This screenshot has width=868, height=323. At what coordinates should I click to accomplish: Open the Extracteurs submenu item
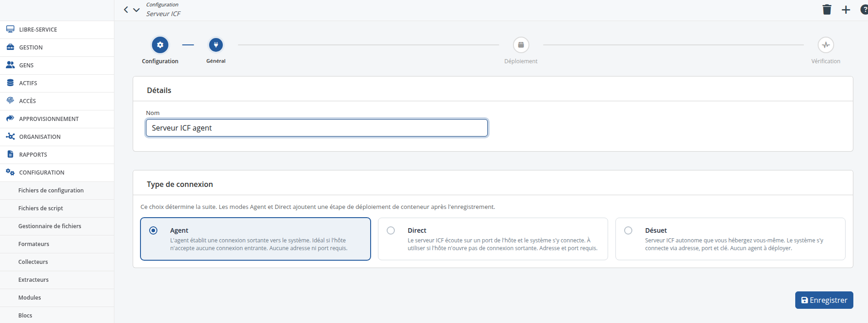(57, 279)
